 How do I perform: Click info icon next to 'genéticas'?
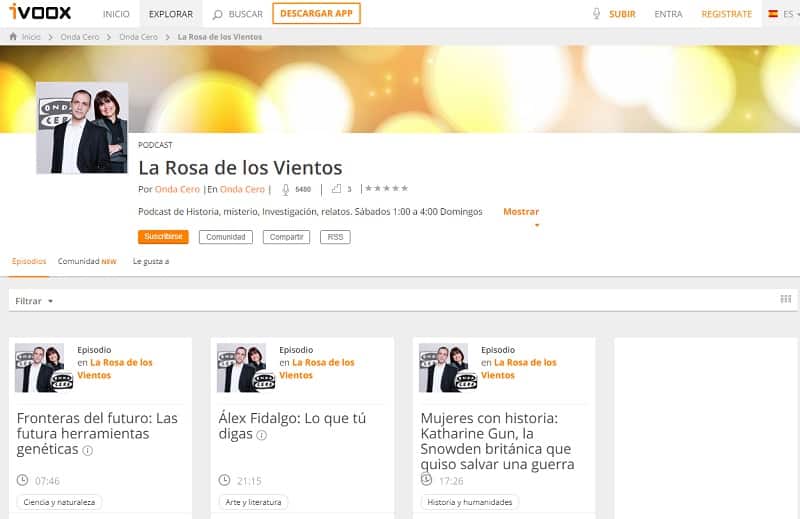coord(88,450)
